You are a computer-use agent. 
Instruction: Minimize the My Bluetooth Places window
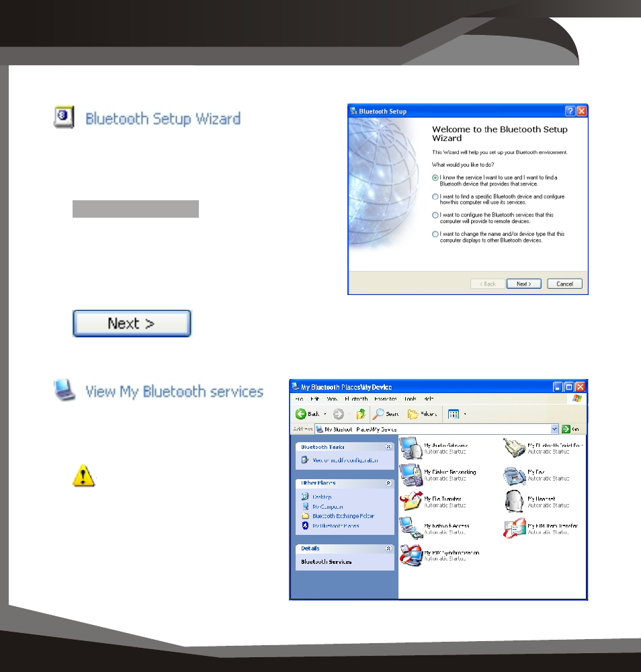point(557,387)
